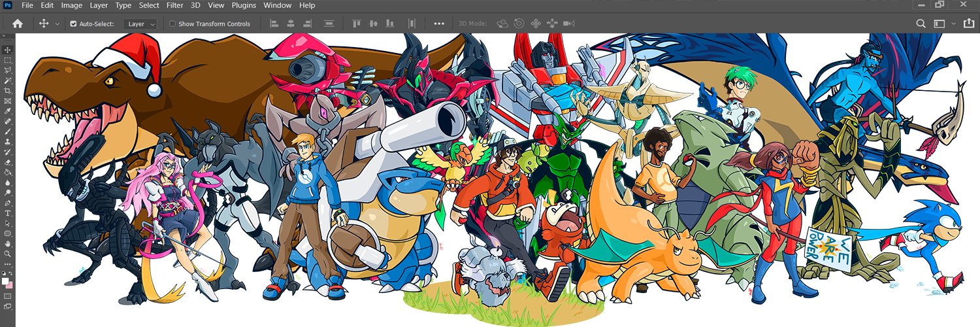This screenshot has height=327, width=980.
Task: Click the 3D Orbit mode icon
Action: (502, 24)
